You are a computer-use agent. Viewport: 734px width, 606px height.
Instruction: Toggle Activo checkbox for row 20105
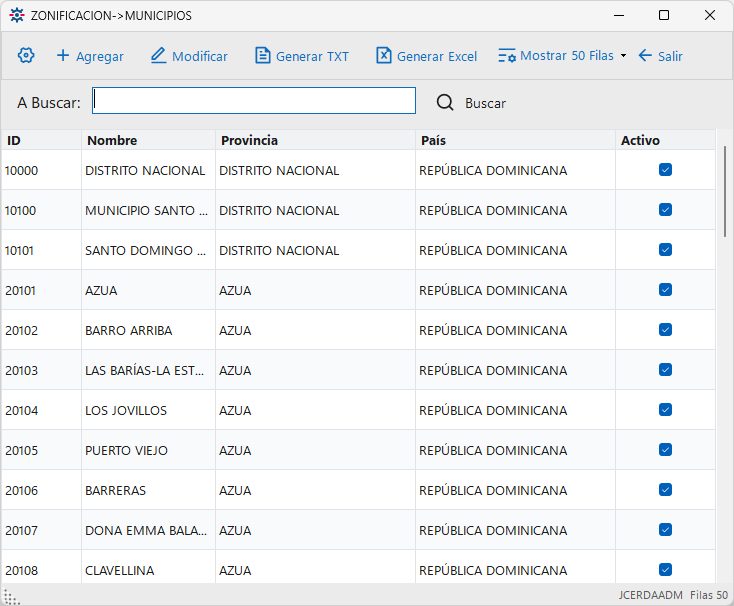[x=665, y=450]
